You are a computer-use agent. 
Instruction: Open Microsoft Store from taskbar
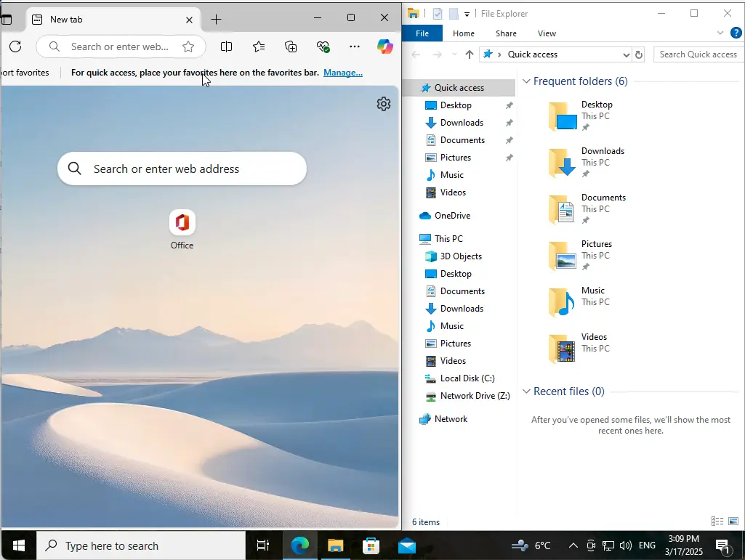(x=371, y=545)
